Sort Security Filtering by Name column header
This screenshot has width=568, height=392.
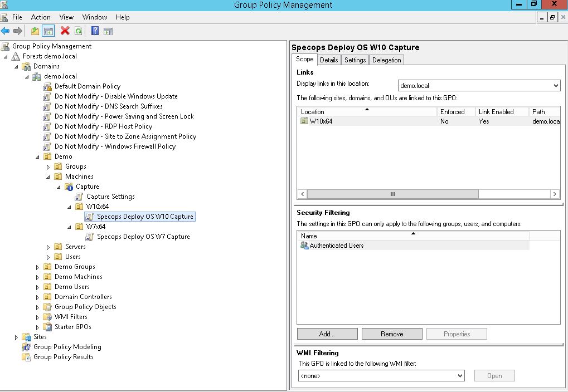[414, 236]
